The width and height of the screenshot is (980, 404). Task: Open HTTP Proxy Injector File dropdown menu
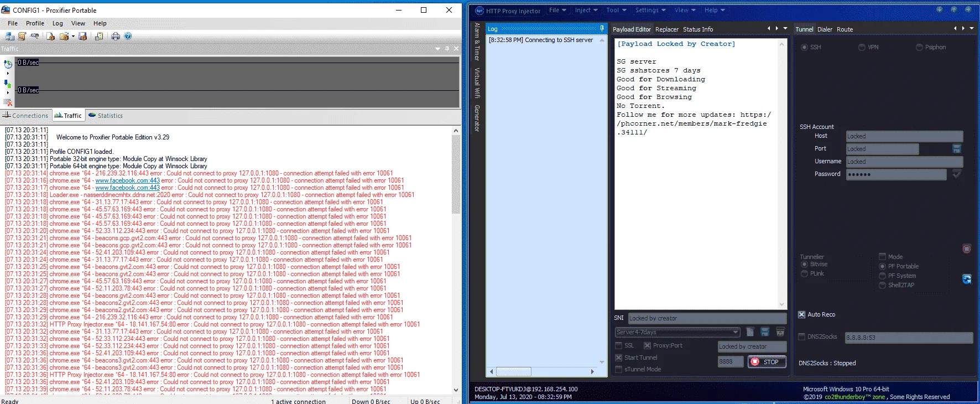tap(557, 10)
